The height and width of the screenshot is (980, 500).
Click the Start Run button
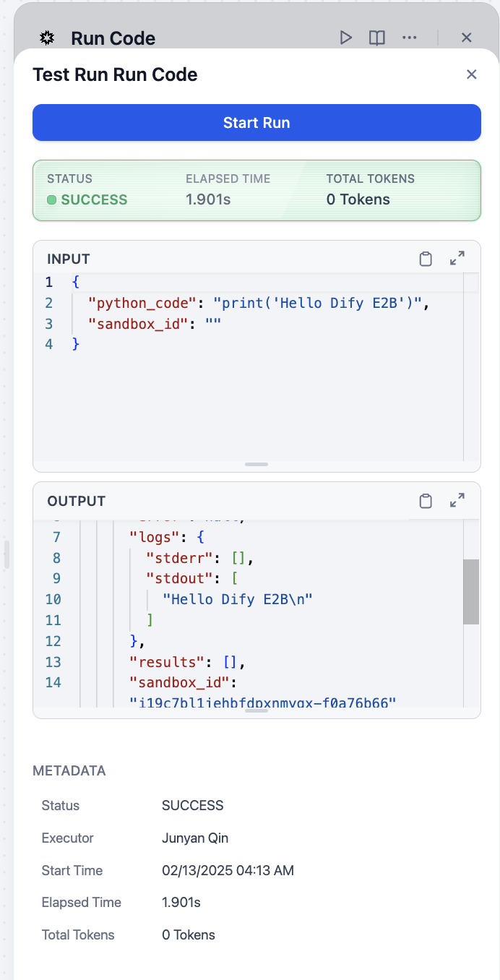point(257,123)
